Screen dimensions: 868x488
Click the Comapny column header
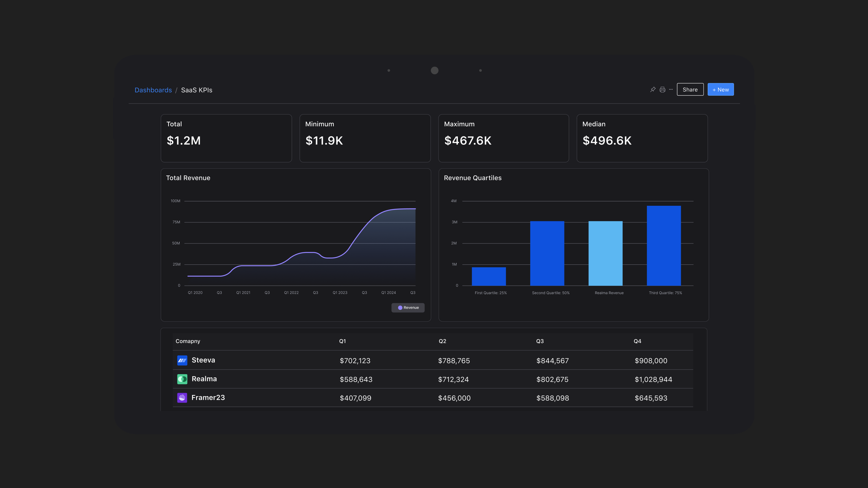coord(188,341)
